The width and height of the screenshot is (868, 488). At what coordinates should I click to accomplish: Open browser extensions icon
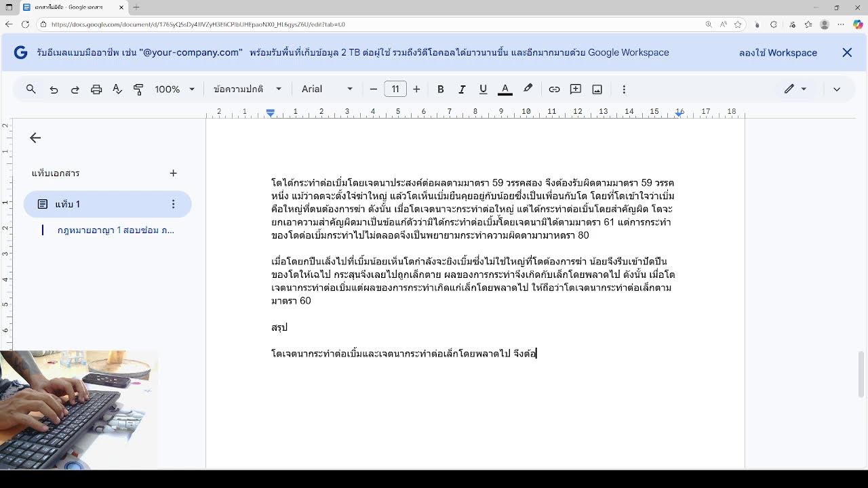(x=773, y=24)
